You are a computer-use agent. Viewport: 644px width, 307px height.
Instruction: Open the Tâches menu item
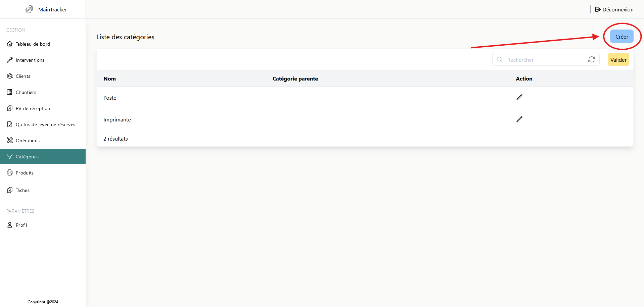coord(22,190)
